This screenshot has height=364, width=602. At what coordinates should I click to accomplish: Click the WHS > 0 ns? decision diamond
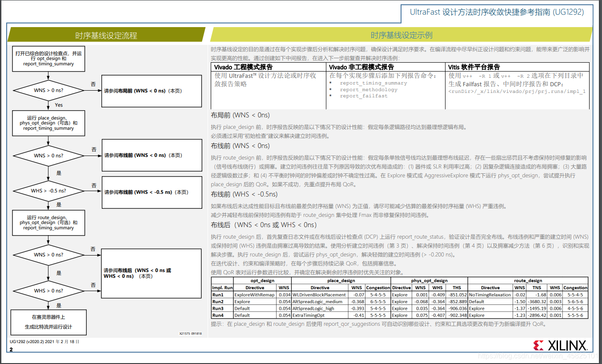[x=48, y=291]
